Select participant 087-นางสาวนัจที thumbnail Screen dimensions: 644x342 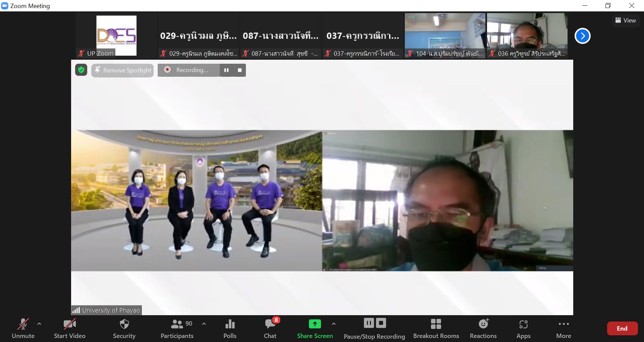click(281, 36)
